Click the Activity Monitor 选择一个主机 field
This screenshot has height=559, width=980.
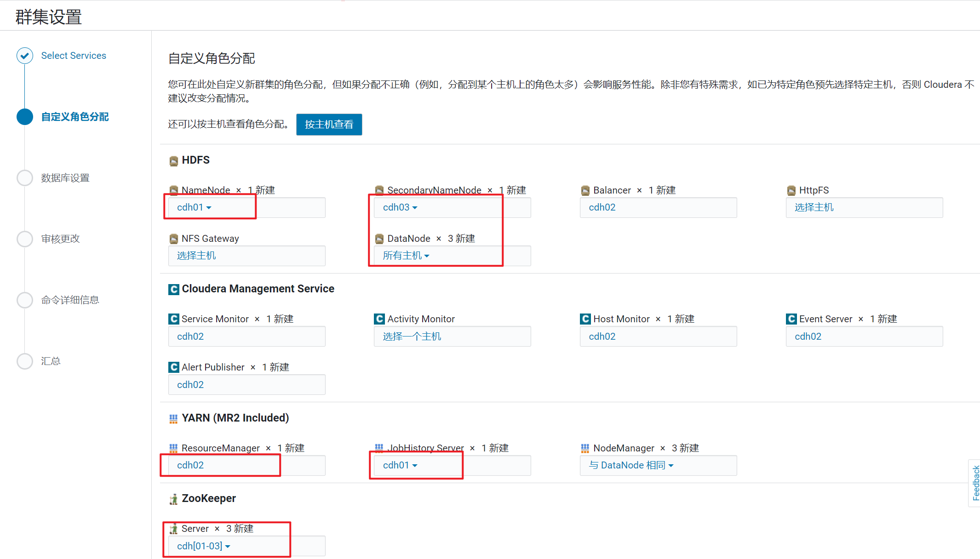412,337
